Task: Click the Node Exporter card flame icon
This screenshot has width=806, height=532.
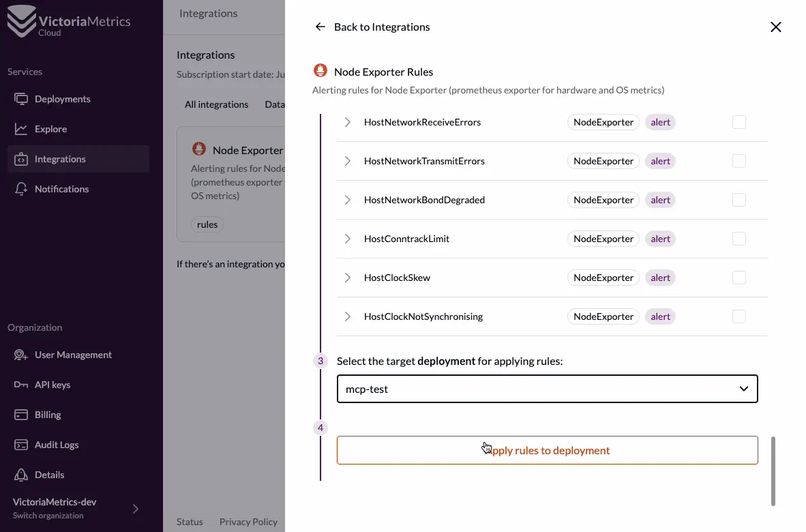Action: tap(199, 149)
